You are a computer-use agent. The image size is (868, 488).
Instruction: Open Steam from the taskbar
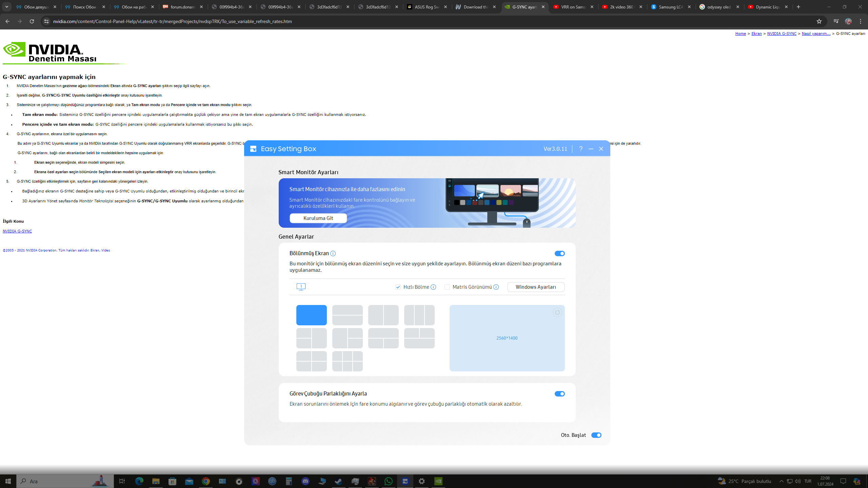click(x=338, y=481)
